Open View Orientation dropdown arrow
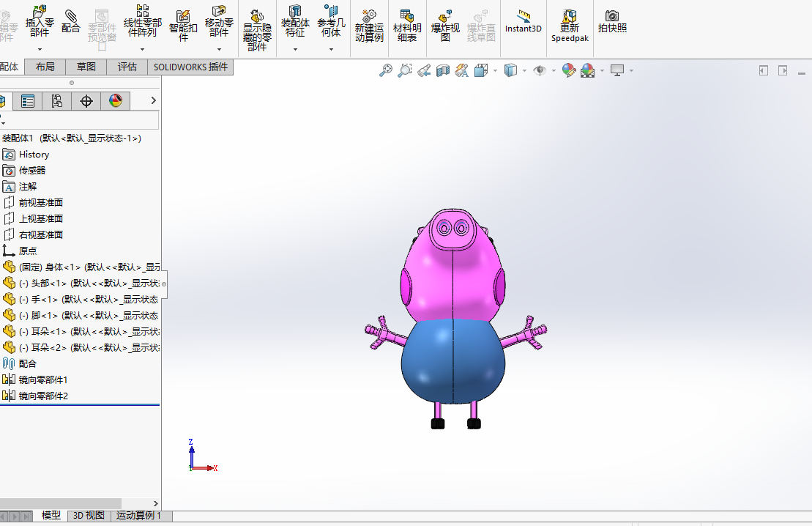 point(495,70)
